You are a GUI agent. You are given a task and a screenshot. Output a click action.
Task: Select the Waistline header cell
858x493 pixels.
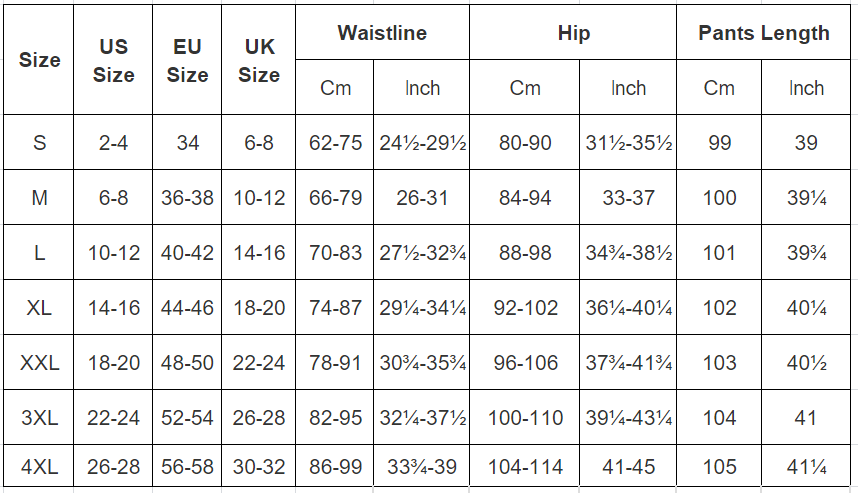pos(382,32)
